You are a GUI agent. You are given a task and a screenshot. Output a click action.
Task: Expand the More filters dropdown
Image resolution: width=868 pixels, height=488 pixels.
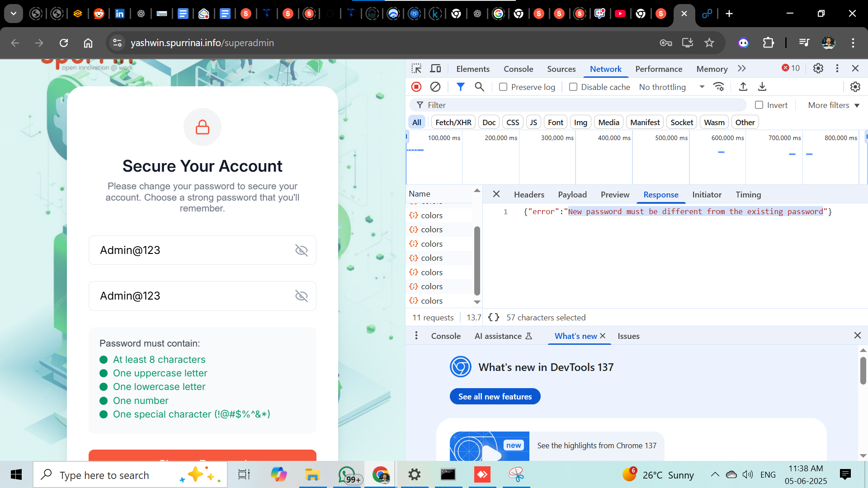click(x=833, y=105)
